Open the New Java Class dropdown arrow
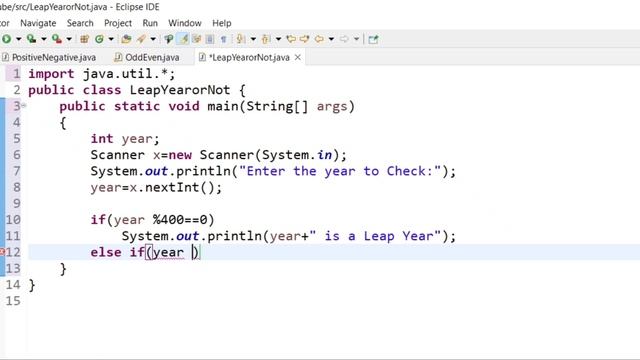The width and height of the screenshot is (640, 360). 111,39
